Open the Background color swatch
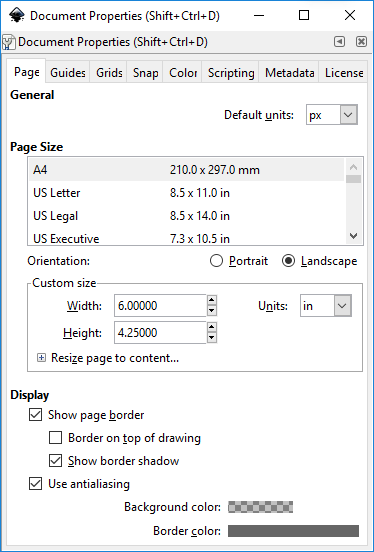 point(260,507)
